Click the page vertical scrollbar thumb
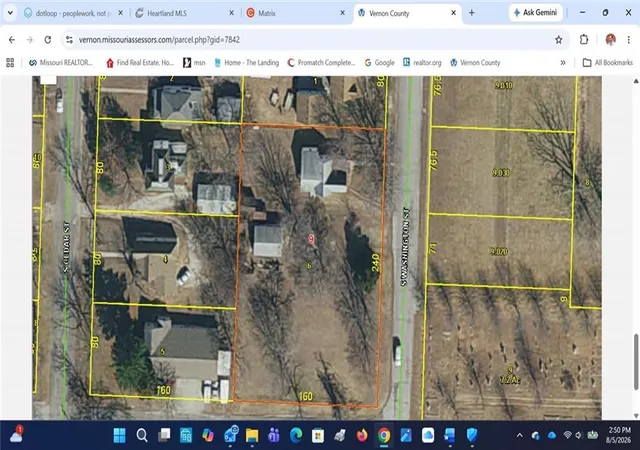The image size is (640, 450). (636, 361)
